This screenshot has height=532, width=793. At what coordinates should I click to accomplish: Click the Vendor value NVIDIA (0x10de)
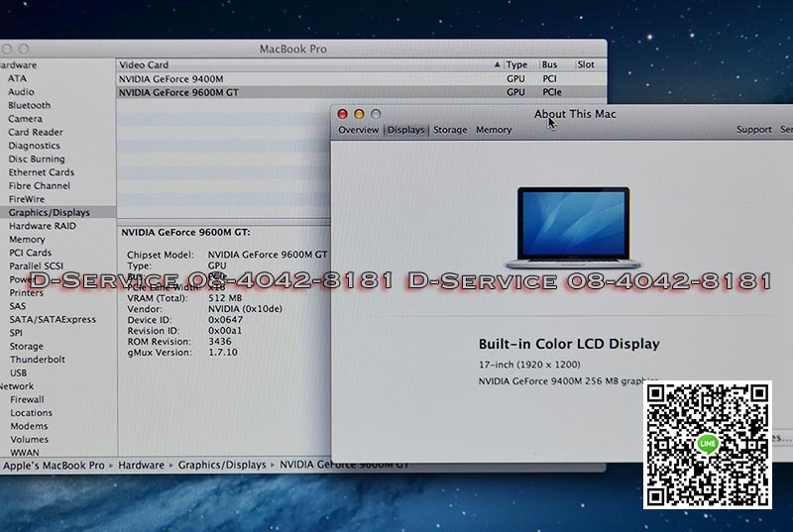click(245, 309)
